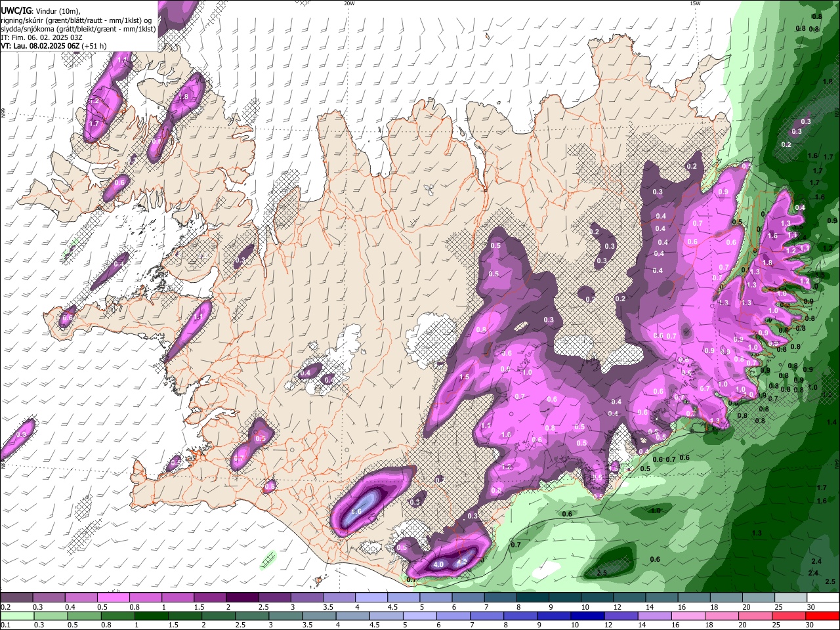Click the '4.5' label in the top legend row
The height and width of the screenshot is (630, 840).
(393, 607)
